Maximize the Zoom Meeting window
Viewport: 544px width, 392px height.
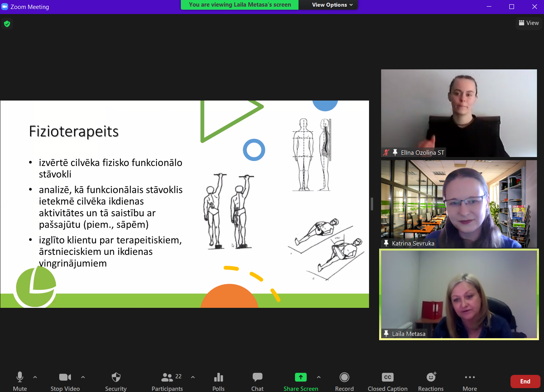(512, 7)
